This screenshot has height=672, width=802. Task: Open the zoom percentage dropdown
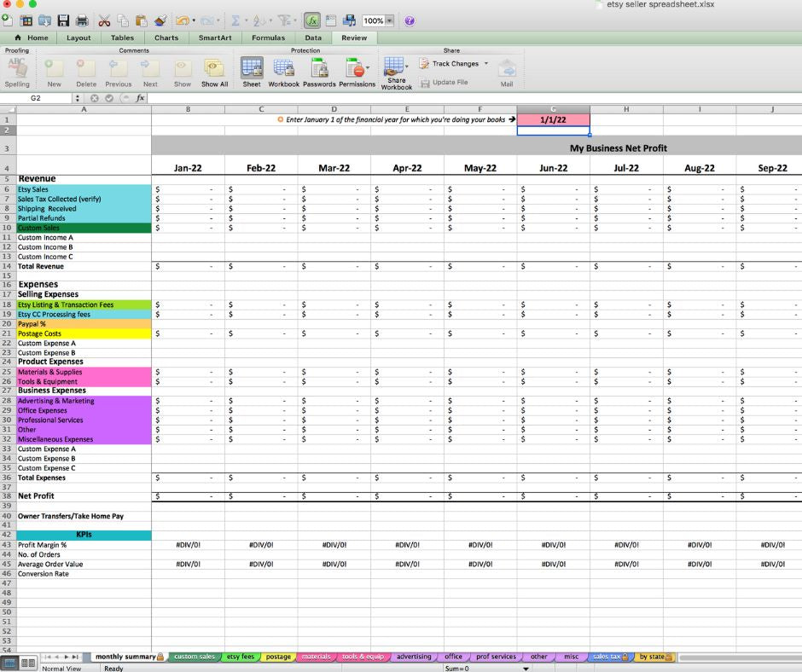point(390,20)
